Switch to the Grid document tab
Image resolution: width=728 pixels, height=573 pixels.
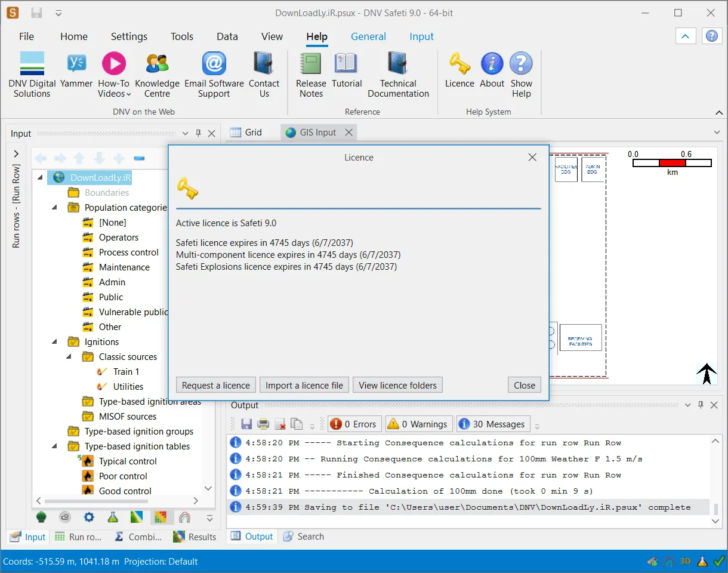246,133
